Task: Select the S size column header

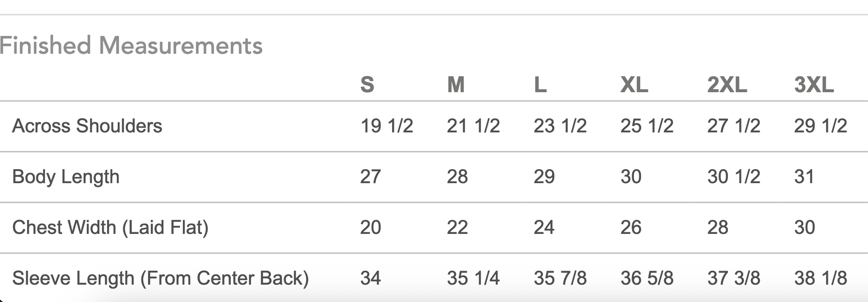Action: 367,85
